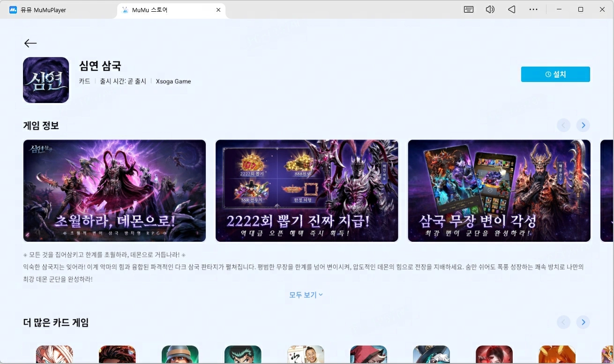Open the red wizard hat game icon

pyautogui.click(x=368, y=355)
